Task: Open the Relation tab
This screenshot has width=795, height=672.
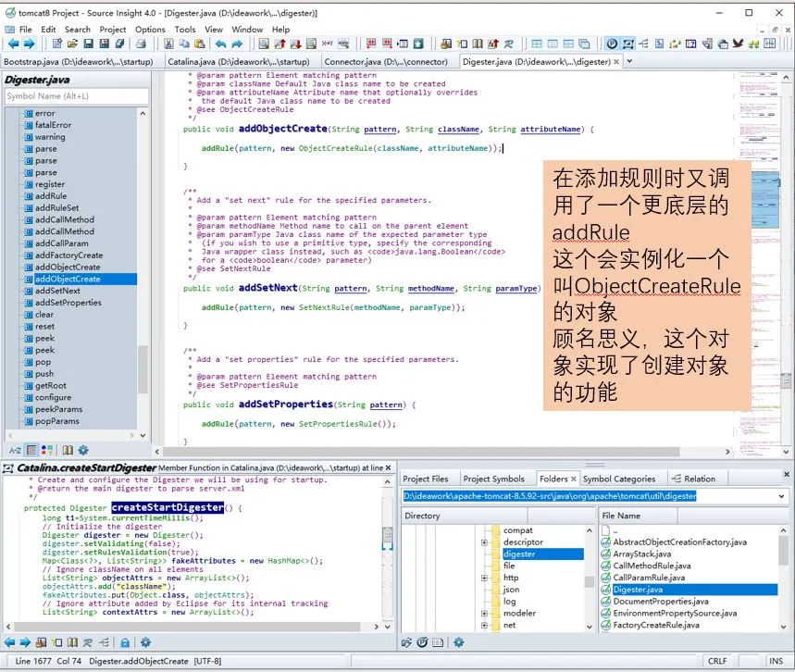Action: point(693,479)
